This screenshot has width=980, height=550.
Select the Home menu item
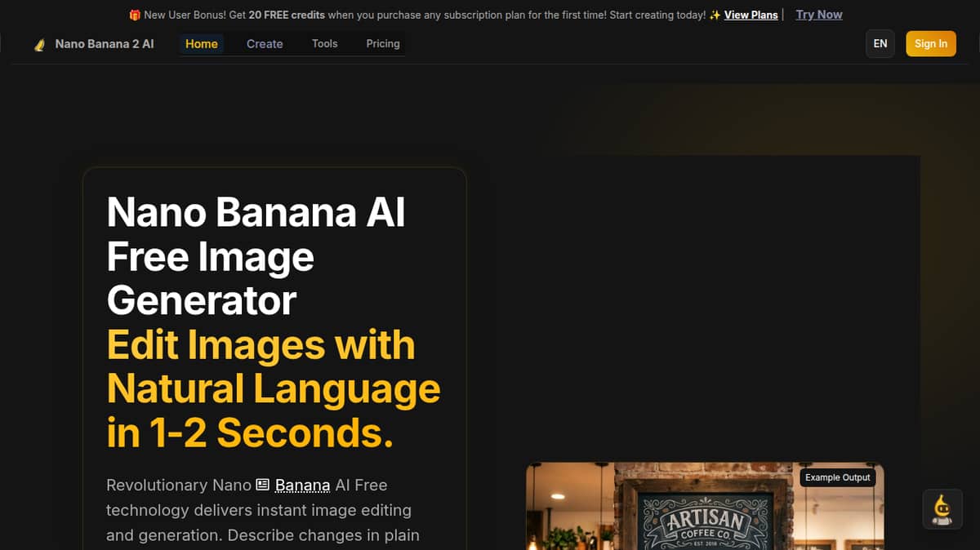coord(202,44)
